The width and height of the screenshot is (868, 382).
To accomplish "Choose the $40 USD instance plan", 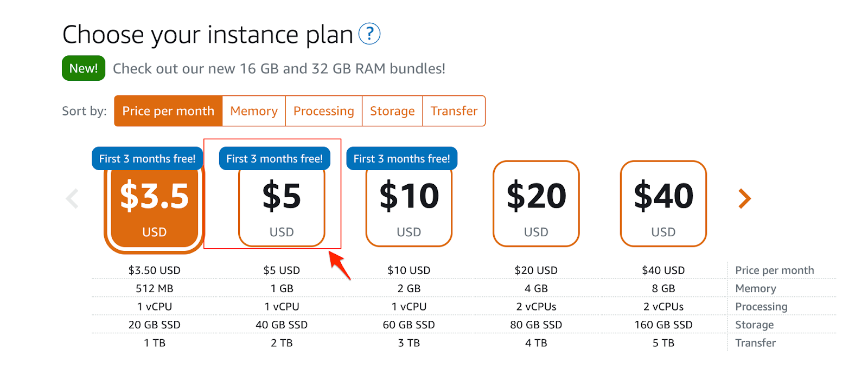I will point(663,204).
